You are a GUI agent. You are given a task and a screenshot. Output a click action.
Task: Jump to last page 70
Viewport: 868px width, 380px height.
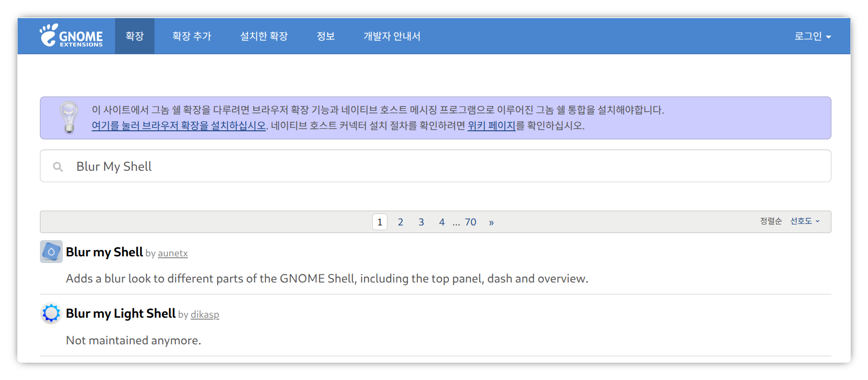tap(471, 222)
